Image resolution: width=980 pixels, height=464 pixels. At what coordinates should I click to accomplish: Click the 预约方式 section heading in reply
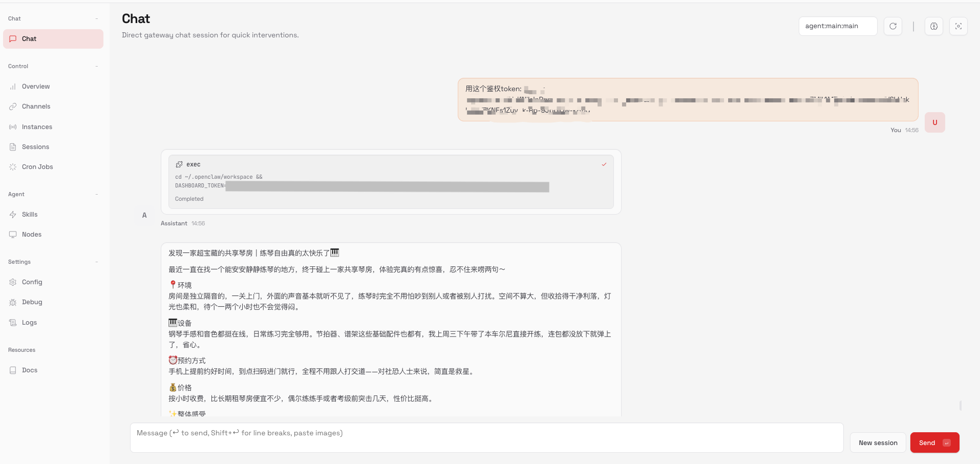(187, 361)
